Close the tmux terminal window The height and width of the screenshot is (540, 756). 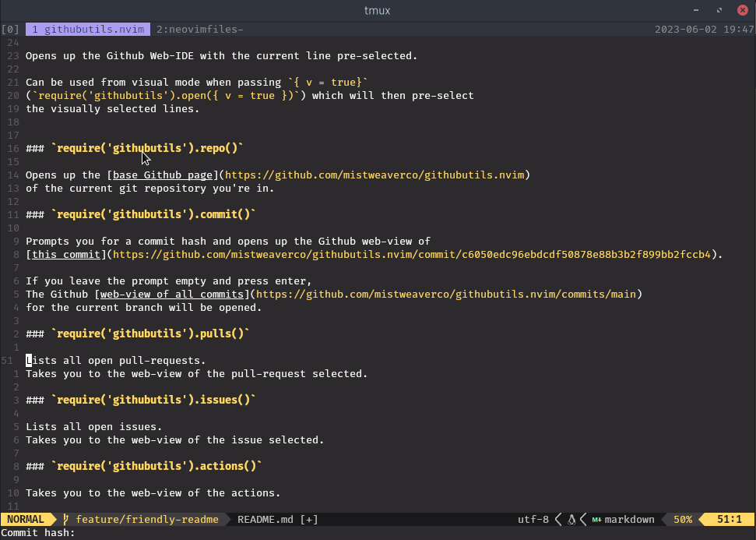(x=743, y=10)
